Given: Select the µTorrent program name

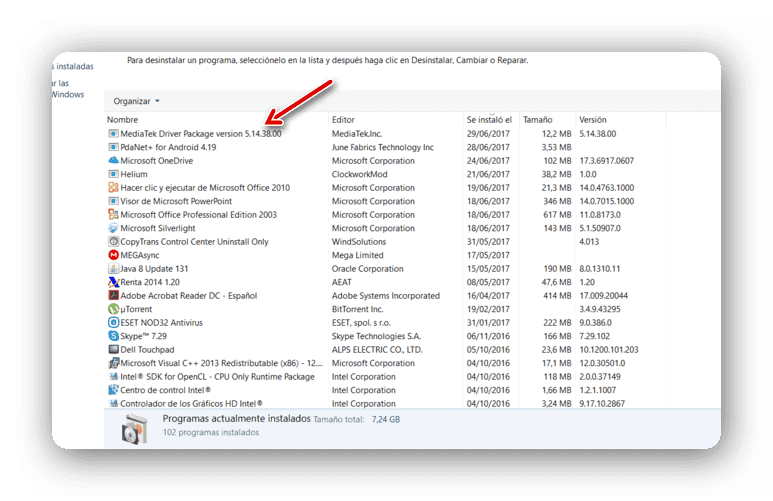Looking at the screenshot, I should pyautogui.click(x=136, y=309).
